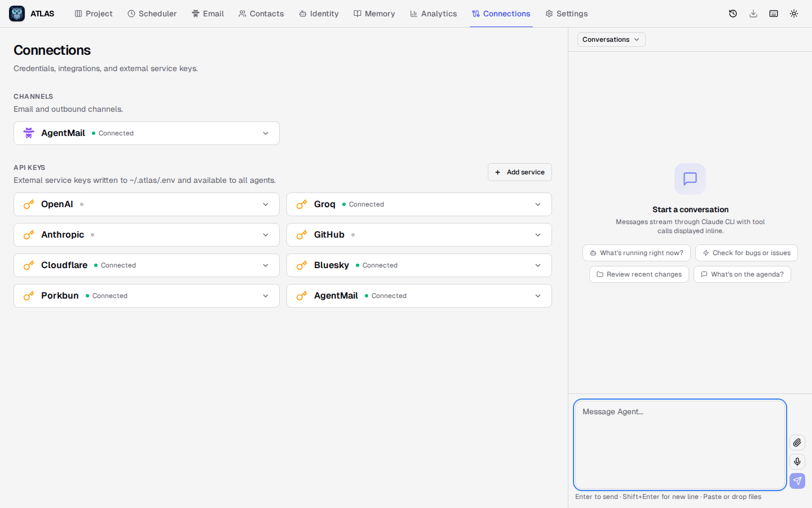Select the Connections tab
812x508 pixels.
click(x=501, y=14)
